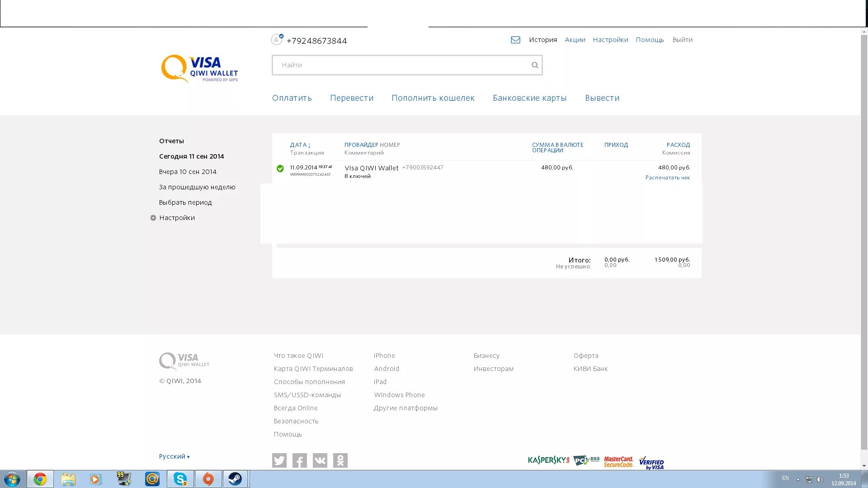This screenshot has height=488, width=868.
Task: Click the ПРОВАЙДЕР column header
Action: tap(361, 145)
